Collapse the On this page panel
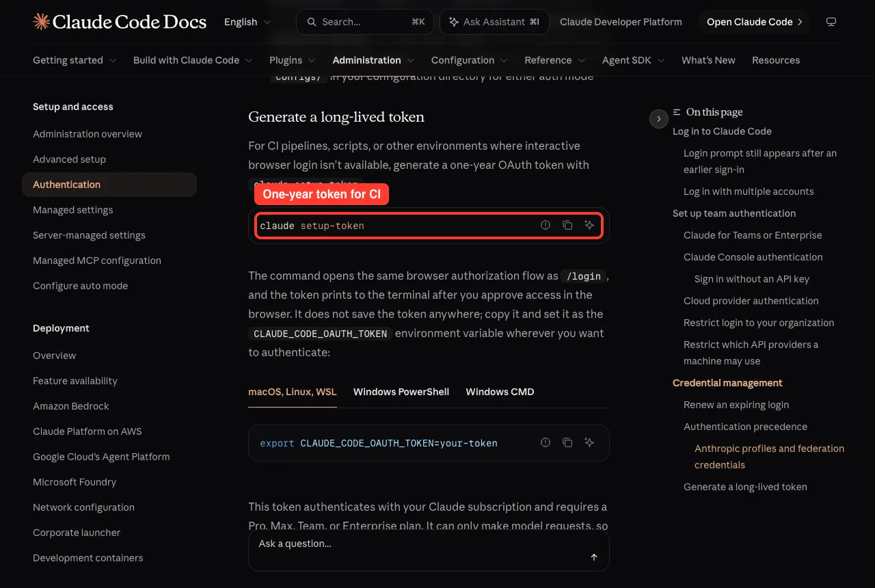The image size is (875, 588). coord(658,119)
